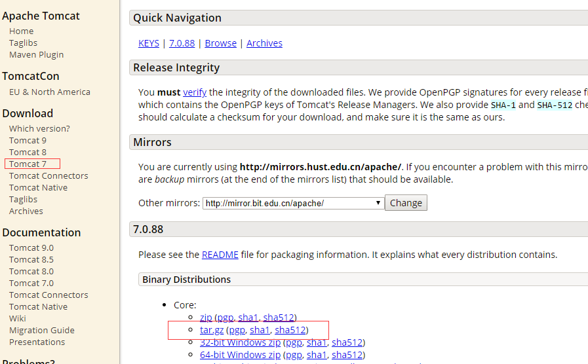
Task: Open the README file link
Action: pos(220,255)
